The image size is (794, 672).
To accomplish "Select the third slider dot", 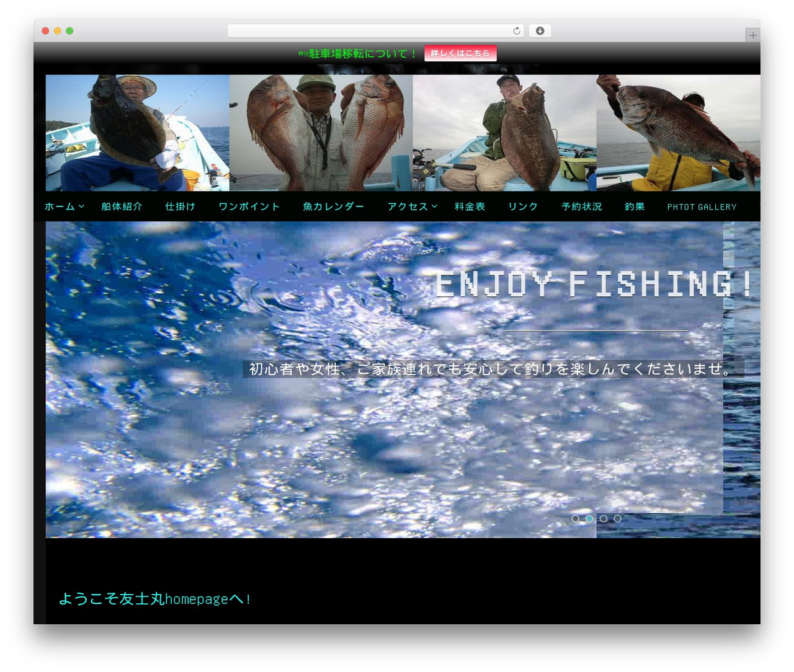I will coord(604,518).
